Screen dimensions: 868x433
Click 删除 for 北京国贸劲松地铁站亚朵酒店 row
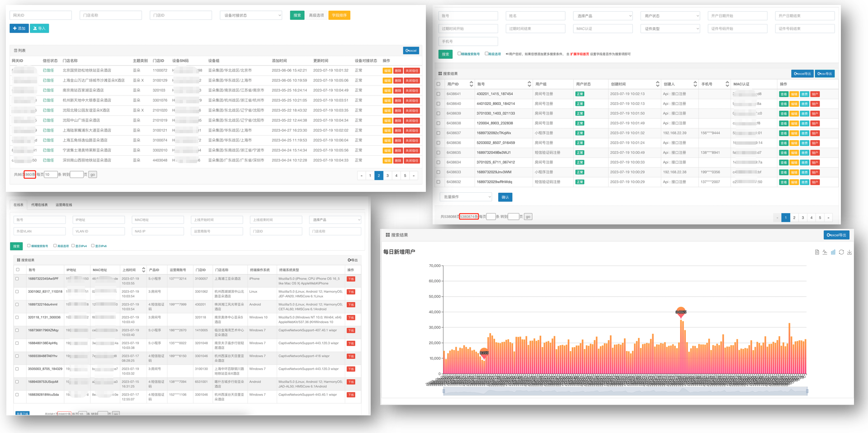(398, 71)
